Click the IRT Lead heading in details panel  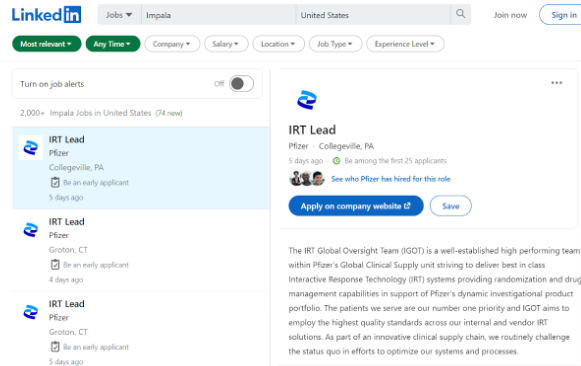pos(312,130)
